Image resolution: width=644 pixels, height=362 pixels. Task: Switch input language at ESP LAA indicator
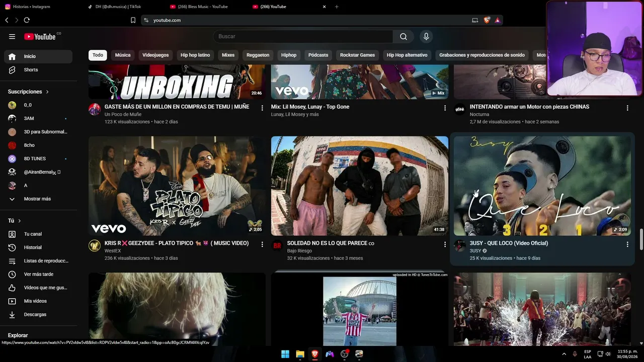(588, 354)
